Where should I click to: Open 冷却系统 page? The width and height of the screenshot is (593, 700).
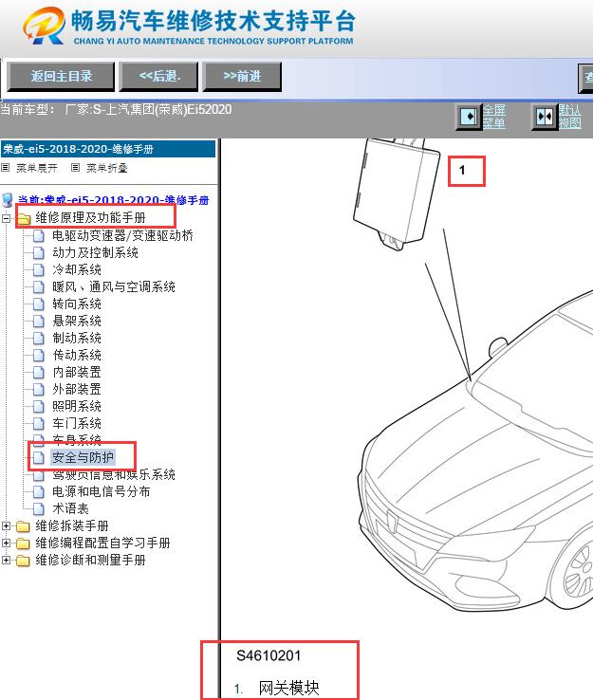point(77,269)
